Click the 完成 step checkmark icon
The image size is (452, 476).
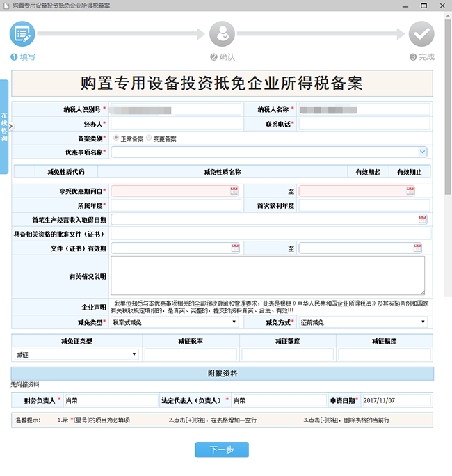(x=421, y=33)
